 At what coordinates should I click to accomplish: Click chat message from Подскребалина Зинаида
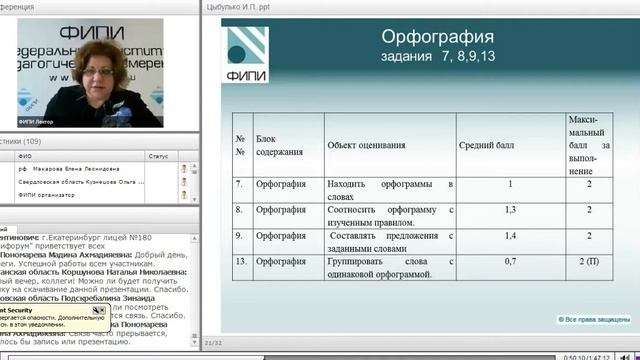point(94,307)
